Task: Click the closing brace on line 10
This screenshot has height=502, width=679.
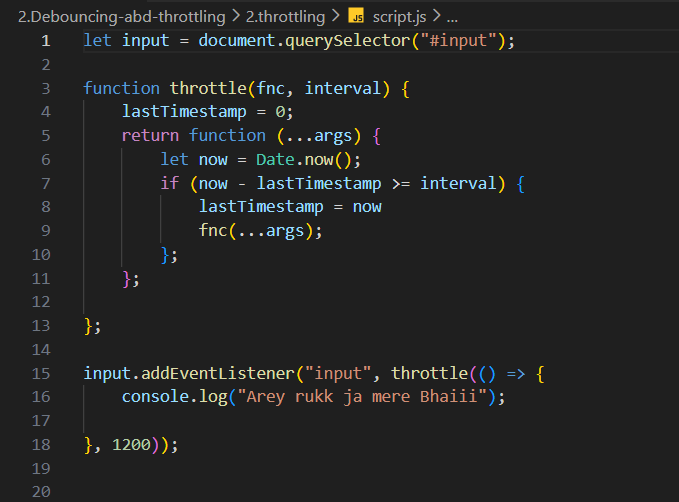Action: pyautogui.click(x=165, y=255)
